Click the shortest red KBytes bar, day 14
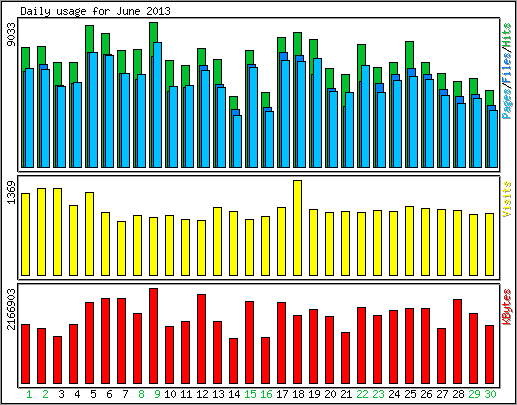The width and height of the screenshot is (517, 405). point(233,361)
